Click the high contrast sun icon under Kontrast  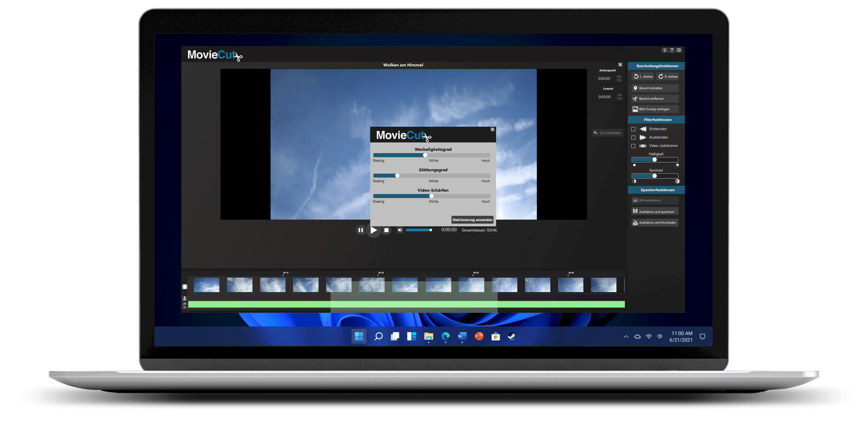point(677,182)
